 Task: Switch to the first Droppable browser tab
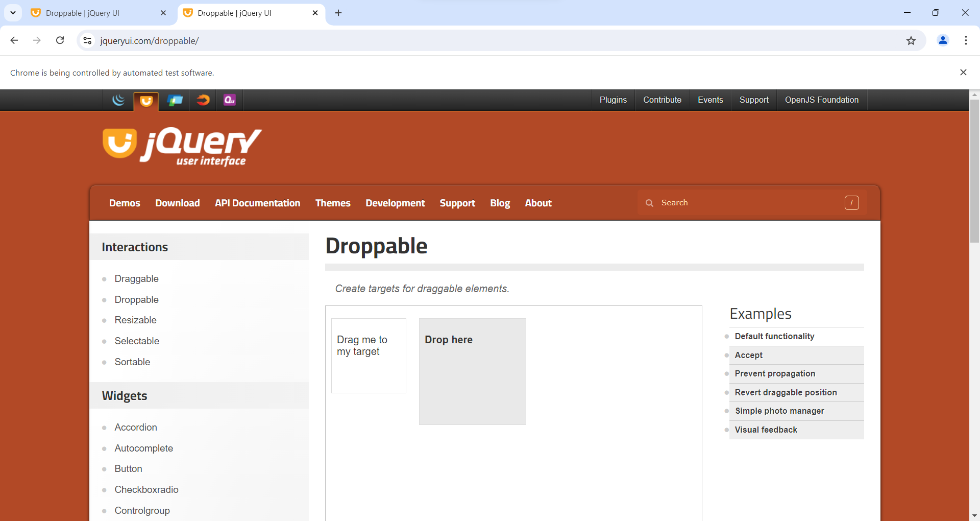[82, 13]
